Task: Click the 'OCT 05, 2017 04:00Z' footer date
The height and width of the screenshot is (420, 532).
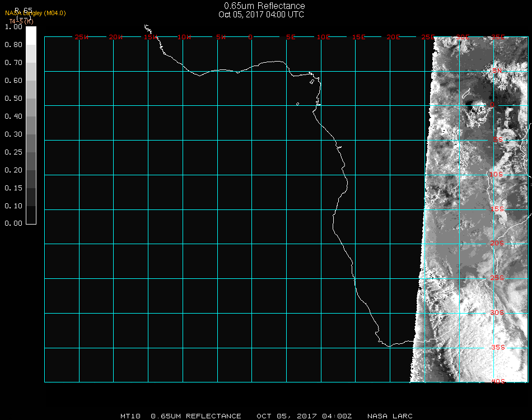Action: tap(304, 416)
